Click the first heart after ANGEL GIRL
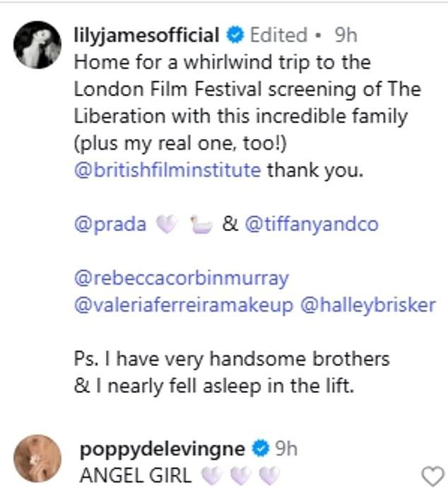 click(212, 476)
